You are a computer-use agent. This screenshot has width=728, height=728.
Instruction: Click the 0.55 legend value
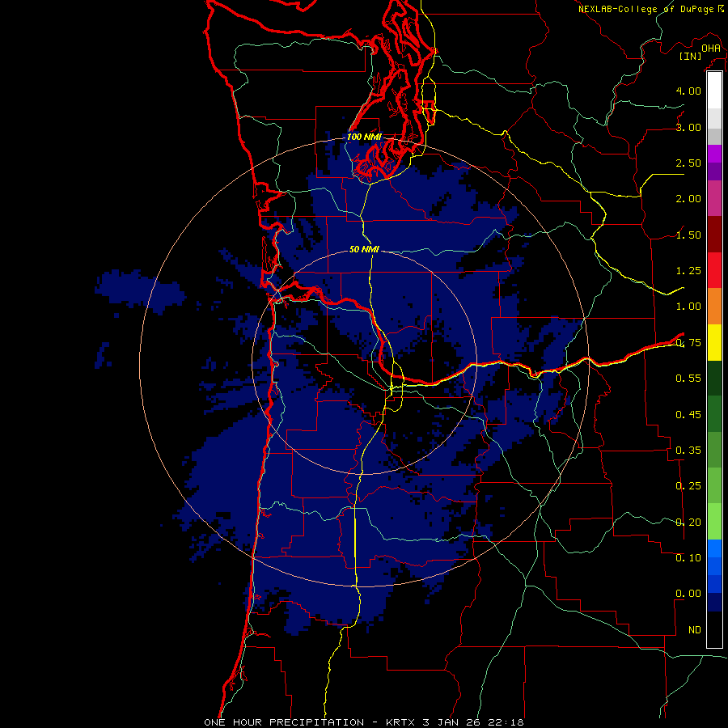(688, 379)
